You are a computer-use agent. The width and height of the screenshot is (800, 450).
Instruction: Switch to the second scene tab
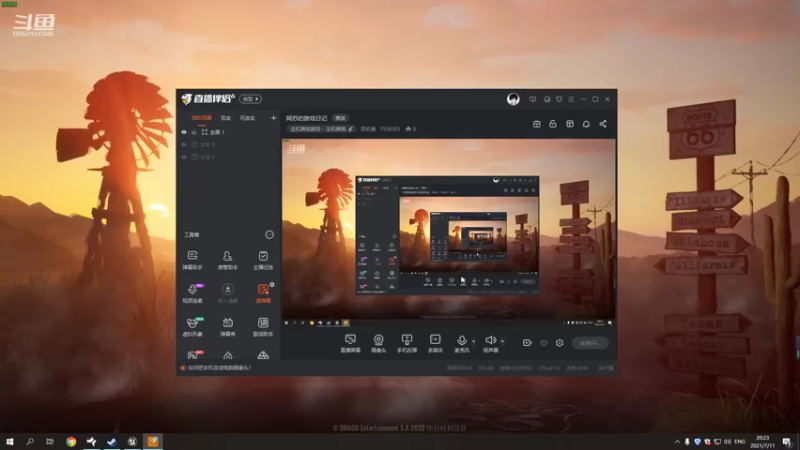(x=226, y=118)
